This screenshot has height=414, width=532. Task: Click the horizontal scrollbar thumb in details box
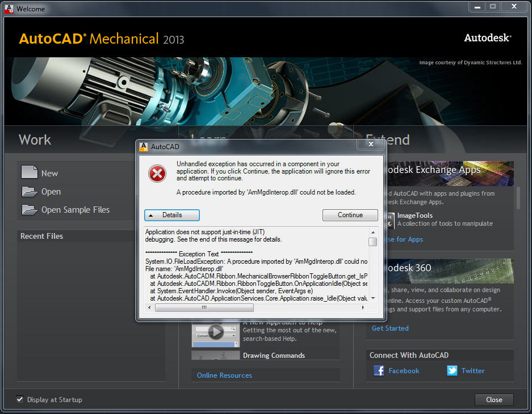204,307
